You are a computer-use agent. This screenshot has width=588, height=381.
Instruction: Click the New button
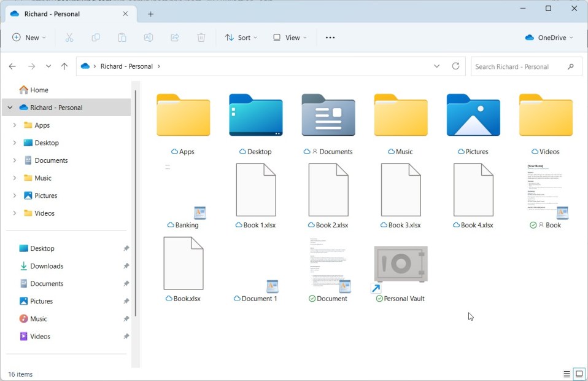pos(28,37)
